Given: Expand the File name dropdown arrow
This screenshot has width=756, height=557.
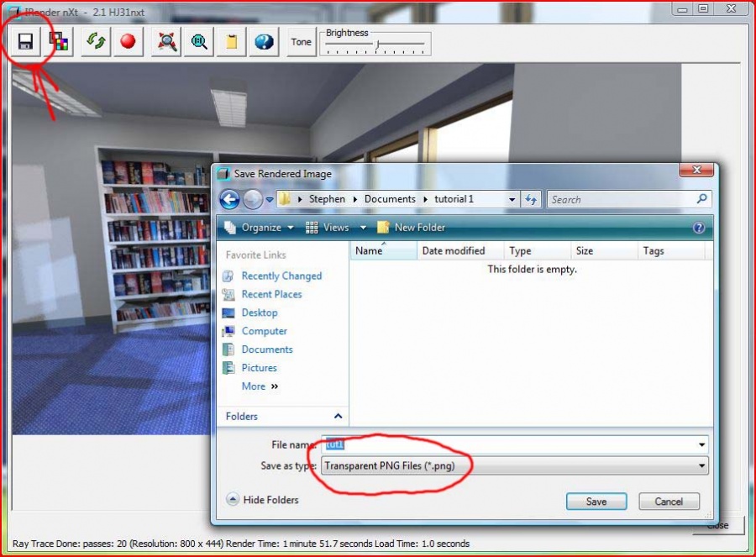Looking at the screenshot, I should tap(701, 444).
